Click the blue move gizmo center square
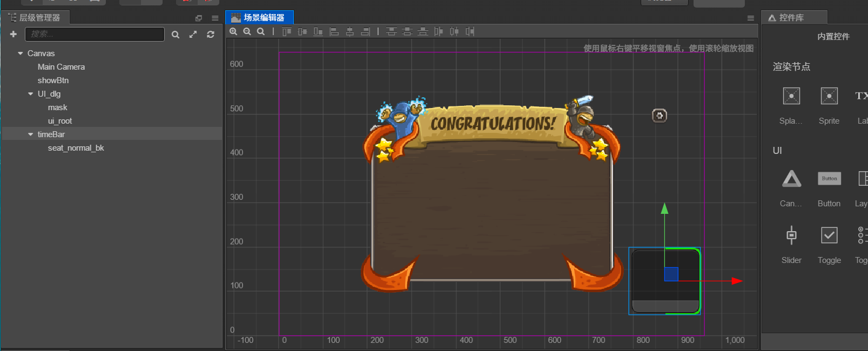Screen dimensions: 868x351 coord(671,274)
